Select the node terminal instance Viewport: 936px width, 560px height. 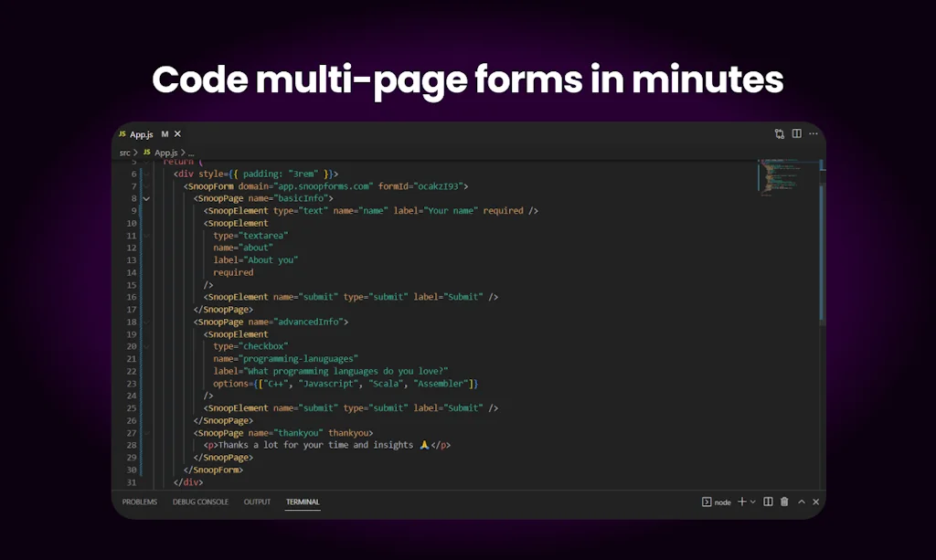coord(717,502)
